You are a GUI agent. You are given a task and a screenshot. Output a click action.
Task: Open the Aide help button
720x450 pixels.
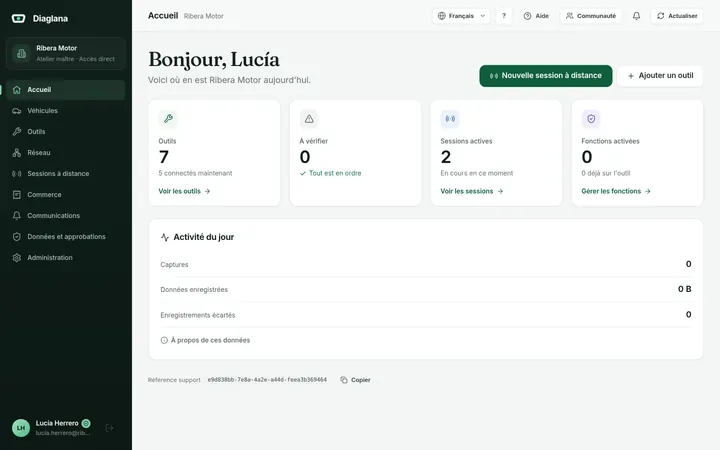[536, 16]
